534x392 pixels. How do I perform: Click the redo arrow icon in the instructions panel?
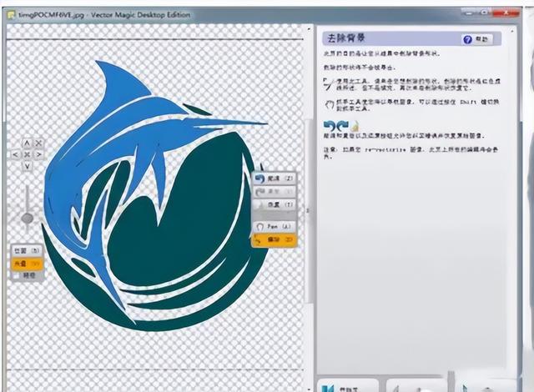(x=342, y=126)
